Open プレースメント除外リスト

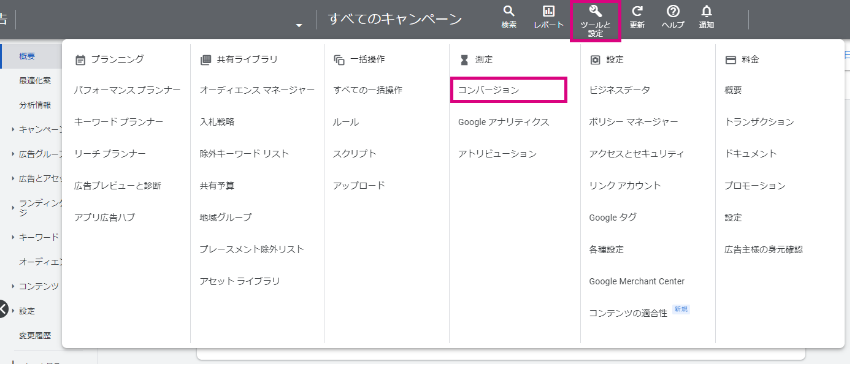252,249
